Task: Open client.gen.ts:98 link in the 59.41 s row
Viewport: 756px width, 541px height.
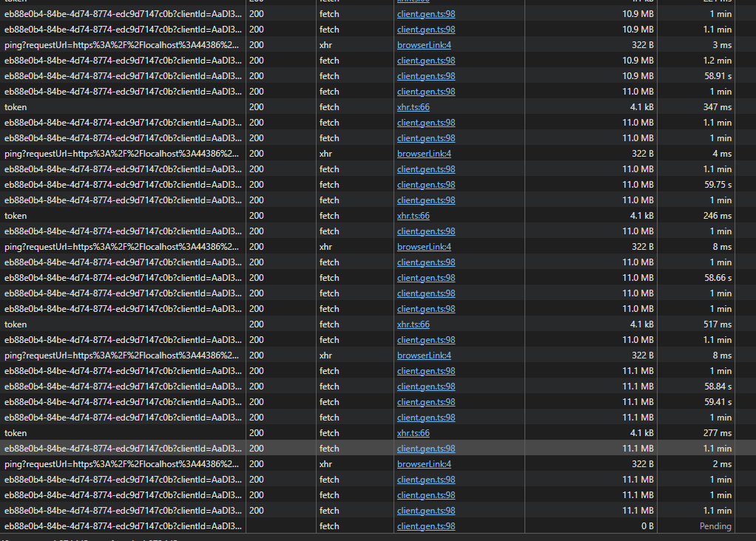Action: pyautogui.click(x=426, y=402)
